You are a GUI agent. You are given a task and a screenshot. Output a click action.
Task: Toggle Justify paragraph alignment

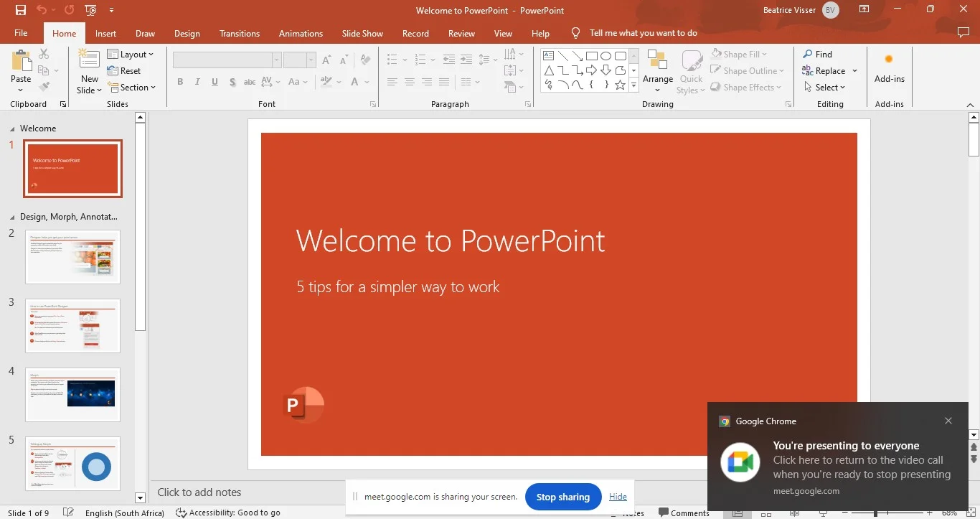444,82
